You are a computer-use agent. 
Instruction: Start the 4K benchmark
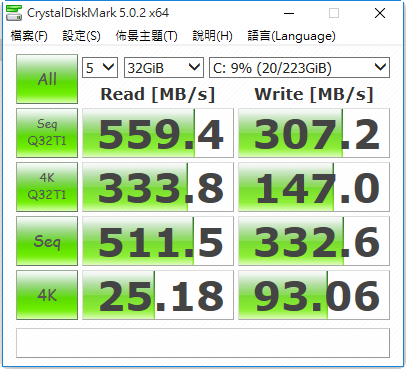(x=47, y=295)
